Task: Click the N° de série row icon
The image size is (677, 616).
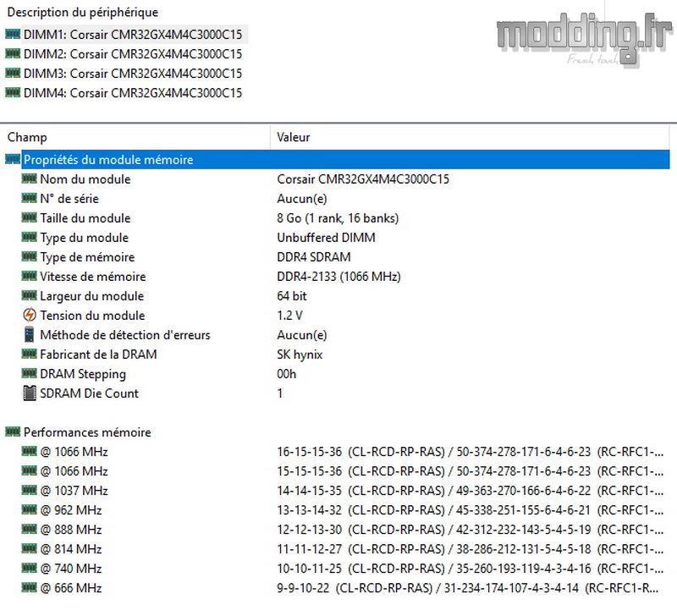Action: click(x=29, y=198)
